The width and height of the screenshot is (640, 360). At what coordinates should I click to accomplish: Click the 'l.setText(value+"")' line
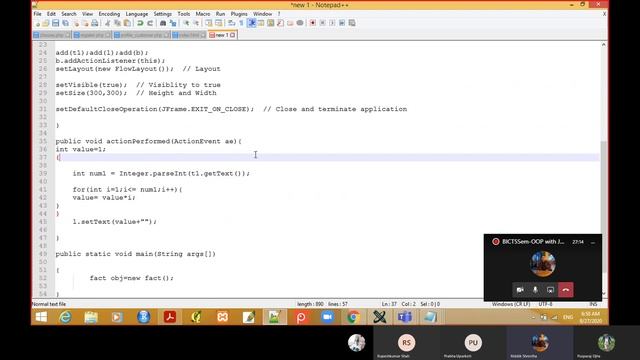click(115, 222)
